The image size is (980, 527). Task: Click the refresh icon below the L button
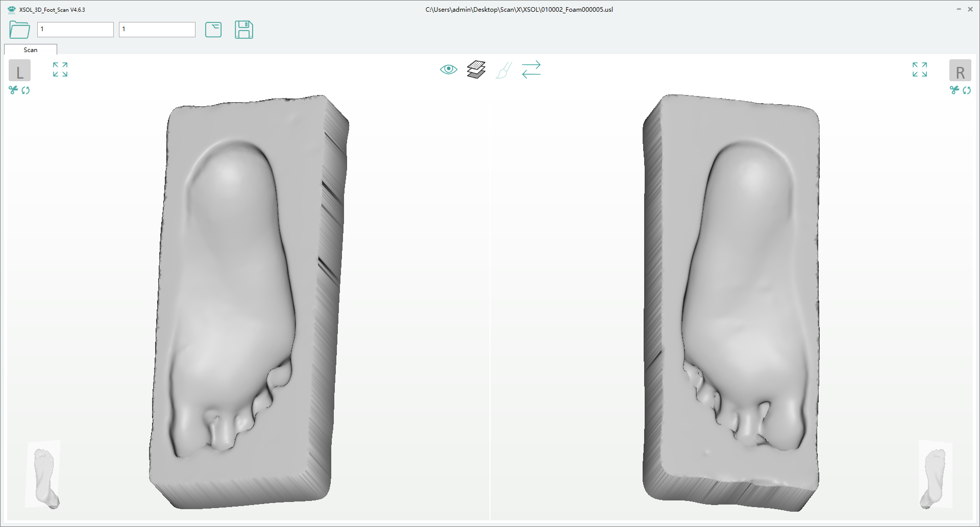(x=26, y=90)
